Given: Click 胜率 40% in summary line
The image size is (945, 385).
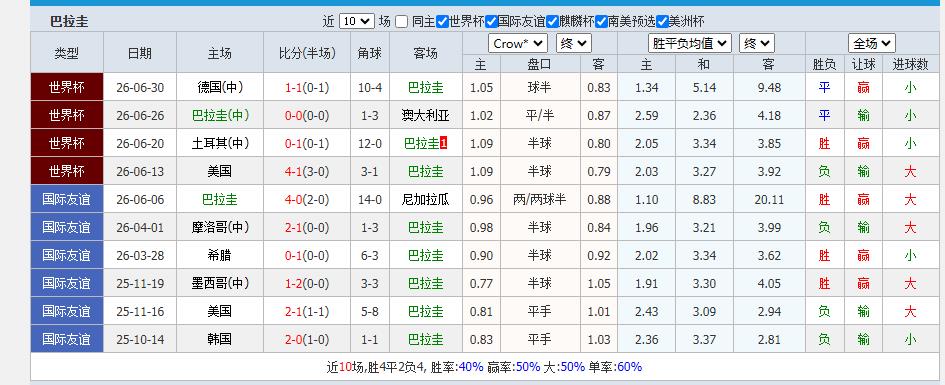Looking at the screenshot, I should tap(458, 366).
